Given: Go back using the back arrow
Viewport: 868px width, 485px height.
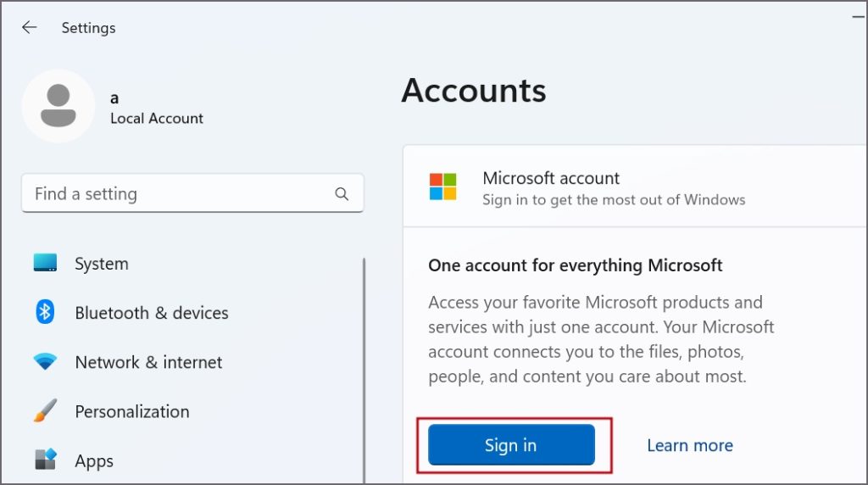Looking at the screenshot, I should pos(29,27).
